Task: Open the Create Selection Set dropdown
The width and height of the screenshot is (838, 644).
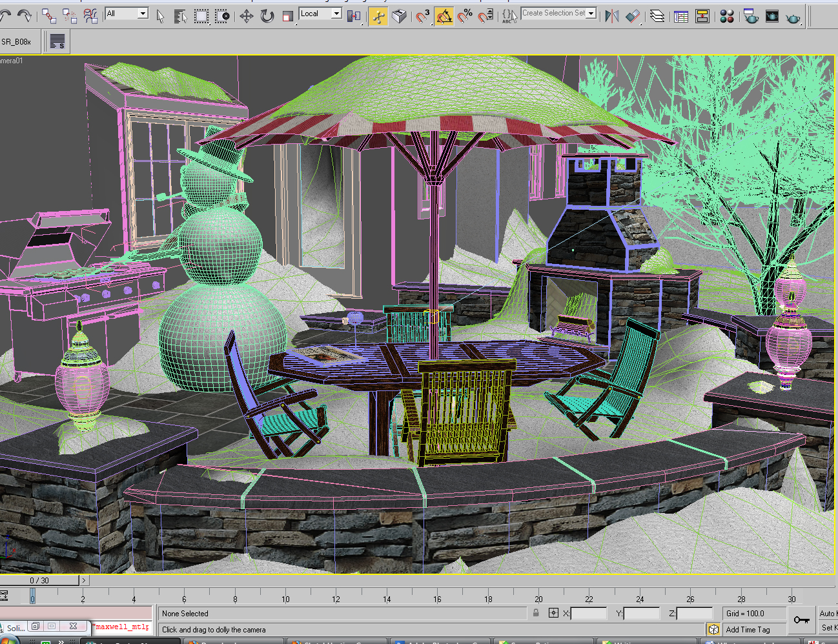Action: click(x=558, y=14)
